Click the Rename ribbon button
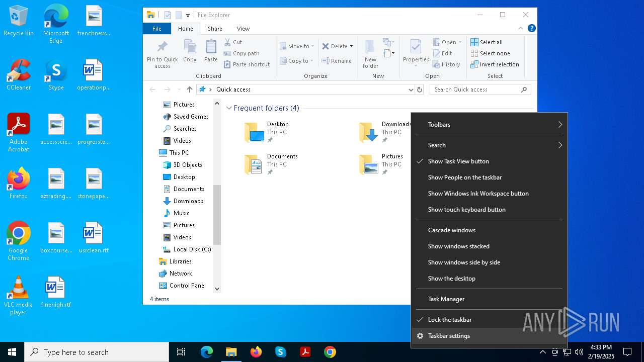The height and width of the screenshot is (362, 644). [x=337, y=61]
